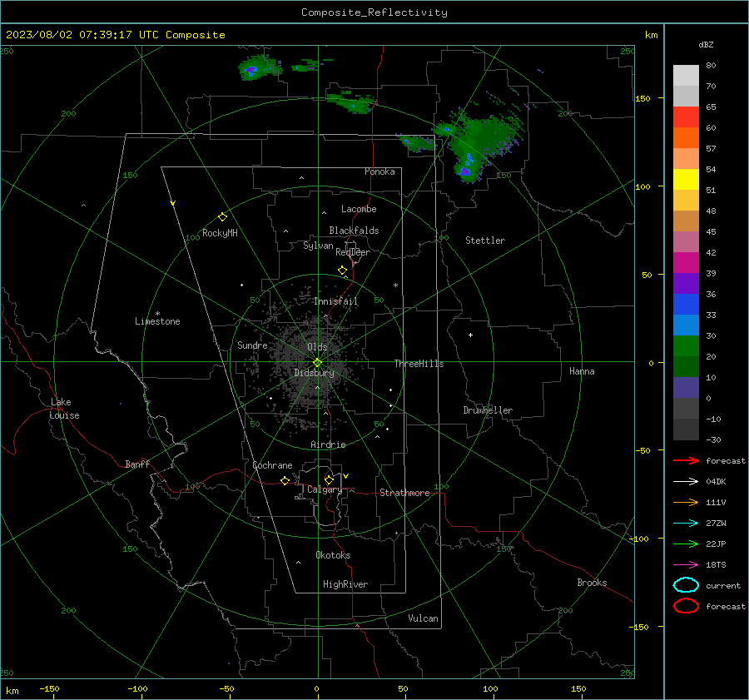
Task: Click the RedDeer town label
Action: (353, 252)
